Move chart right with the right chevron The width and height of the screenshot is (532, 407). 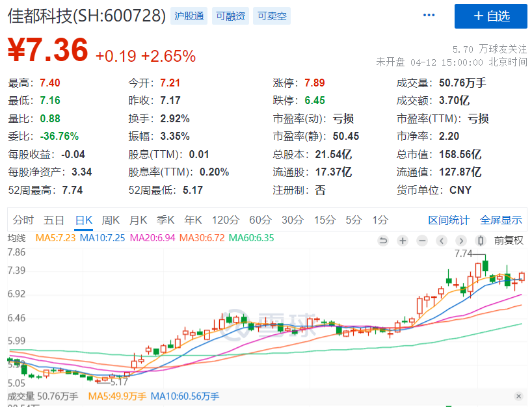click(x=460, y=241)
